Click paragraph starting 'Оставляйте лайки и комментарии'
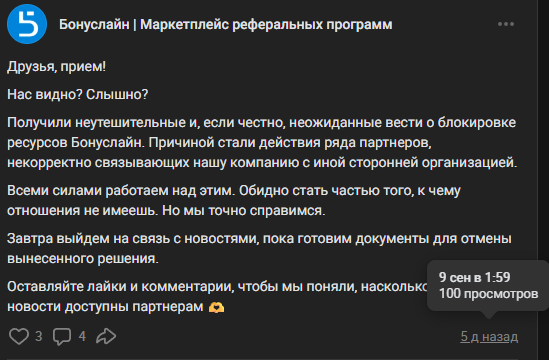This screenshot has width=549, height=360. pyautogui.click(x=217, y=297)
